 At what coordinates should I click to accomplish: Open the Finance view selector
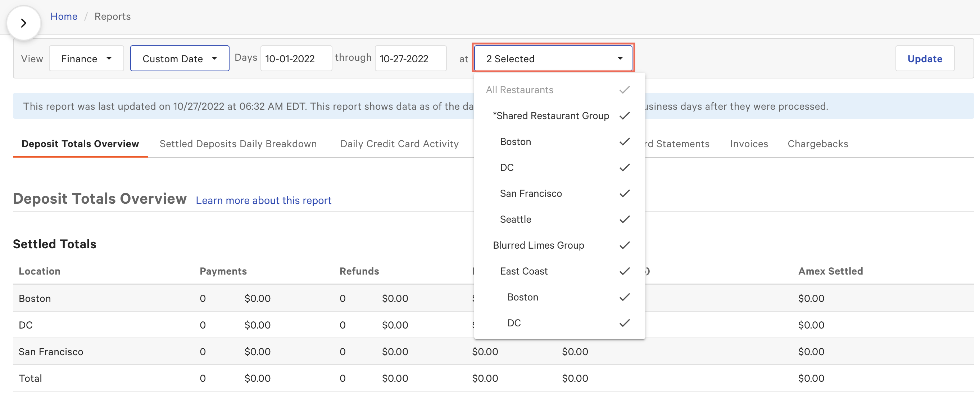tap(86, 58)
